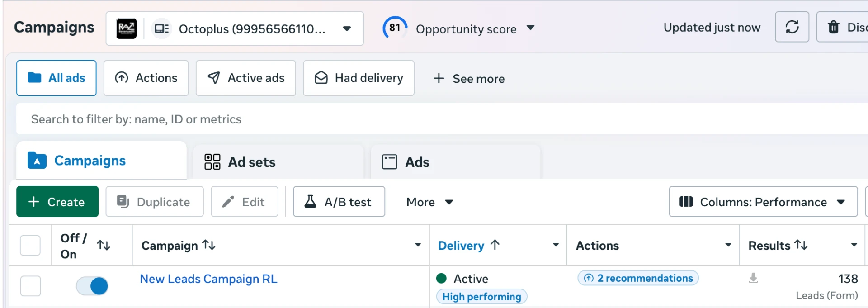Open the Ads tab
Image resolution: width=868 pixels, height=308 pixels.
click(x=455, y=162)
